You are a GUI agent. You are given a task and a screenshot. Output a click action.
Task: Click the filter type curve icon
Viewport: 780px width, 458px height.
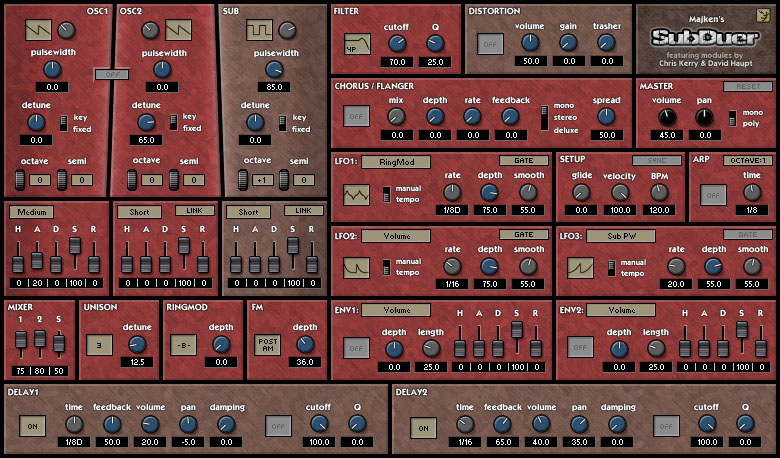(358, 44)
